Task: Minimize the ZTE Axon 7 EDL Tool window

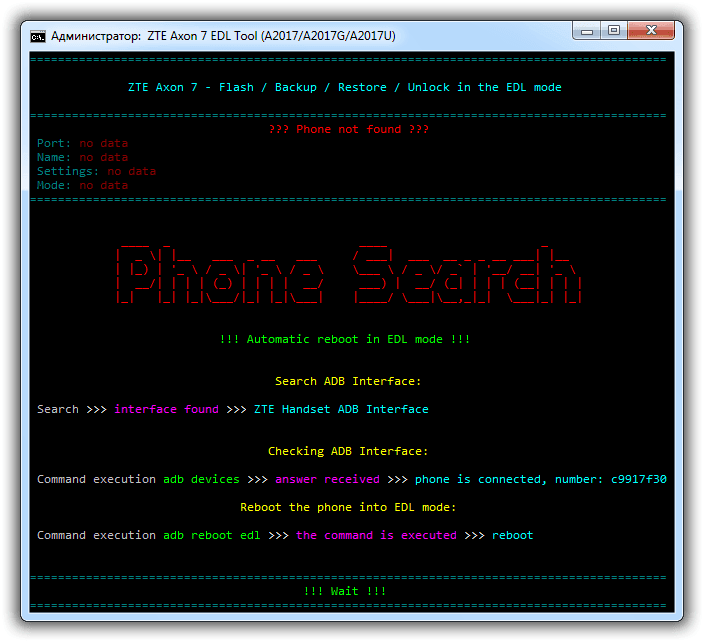Action: click(x=587, y=31)
